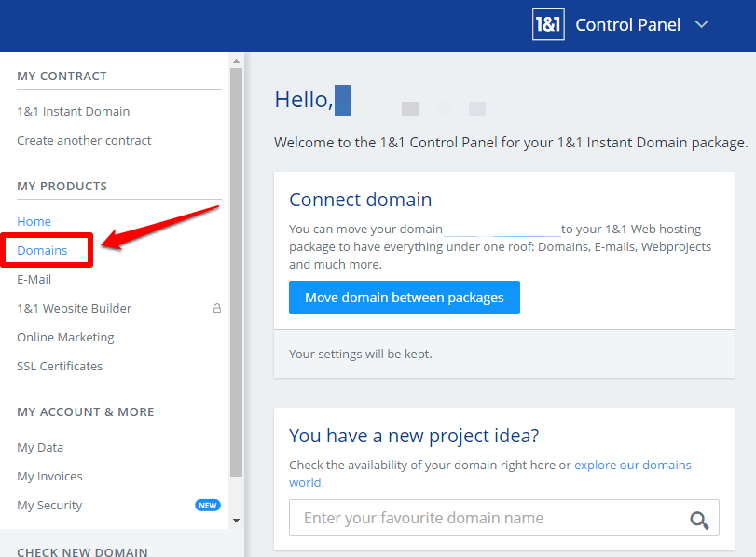This screenshot has width=756, height=557.
Task: Click the MY CONTRACT section header
Action: pos(62,77)
